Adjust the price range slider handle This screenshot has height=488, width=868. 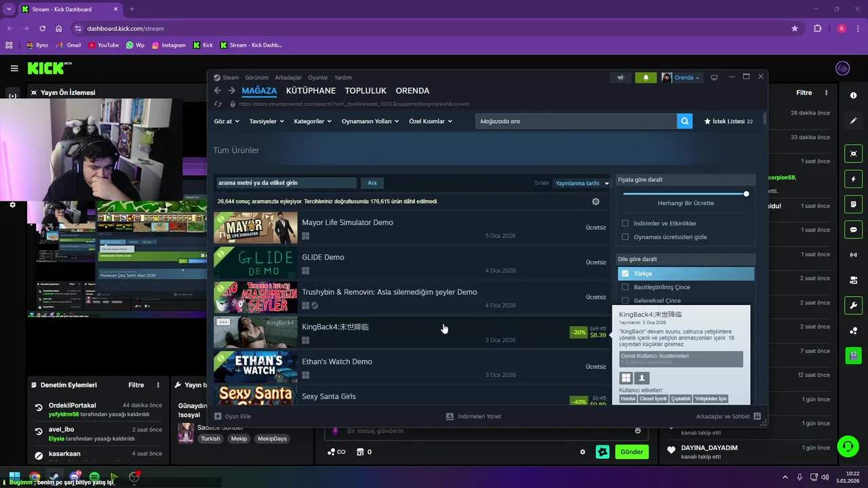click(746, 194)
